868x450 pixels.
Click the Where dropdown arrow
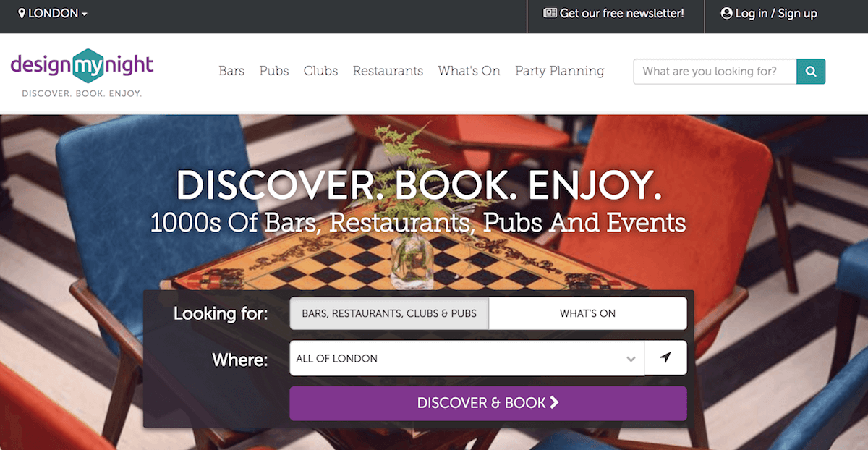tap(631, 359)
